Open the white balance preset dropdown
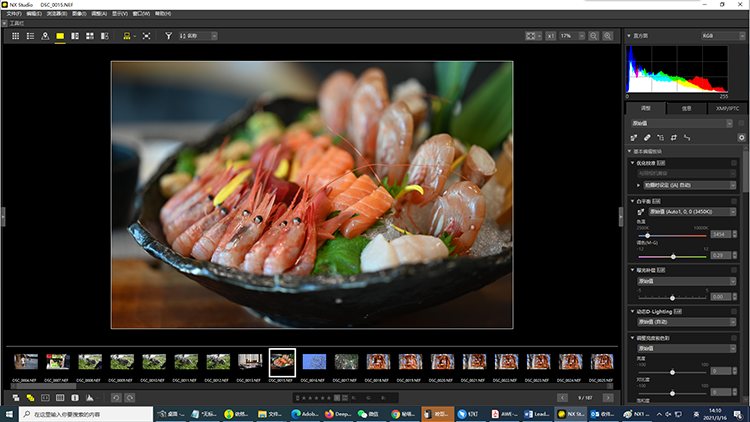 [691, 212]
